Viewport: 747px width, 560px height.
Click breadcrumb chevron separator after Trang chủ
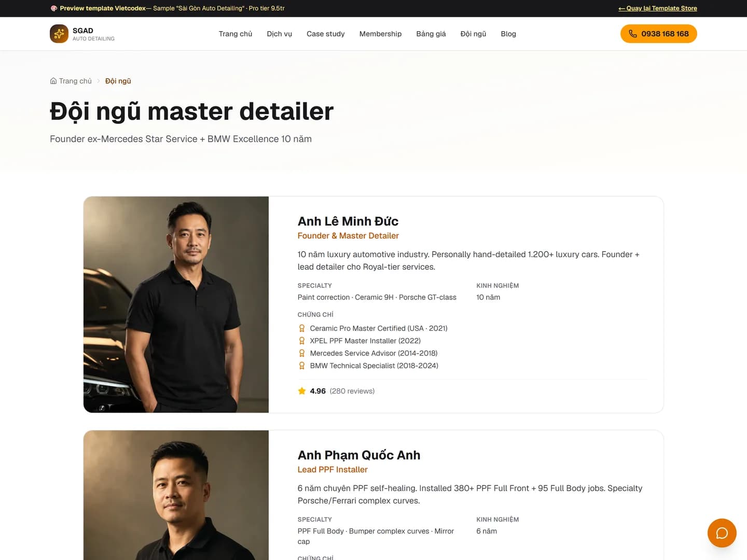[99, 81]
